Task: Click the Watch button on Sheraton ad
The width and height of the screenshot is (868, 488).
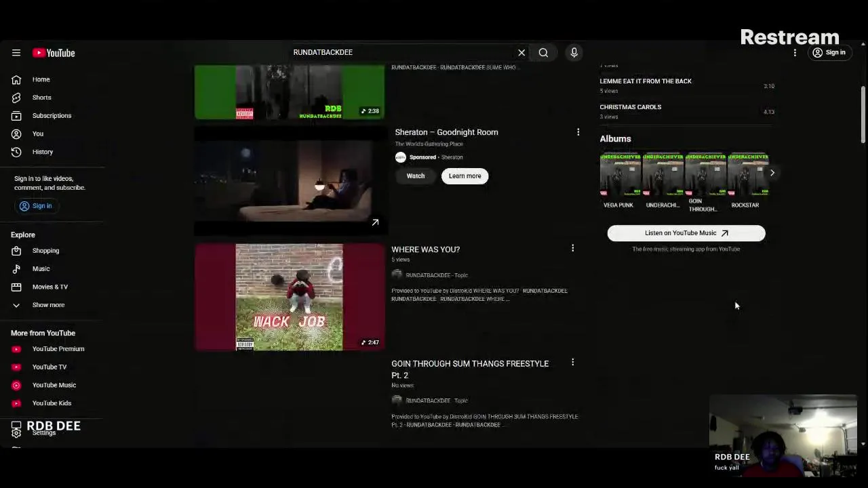Action: 416,176
